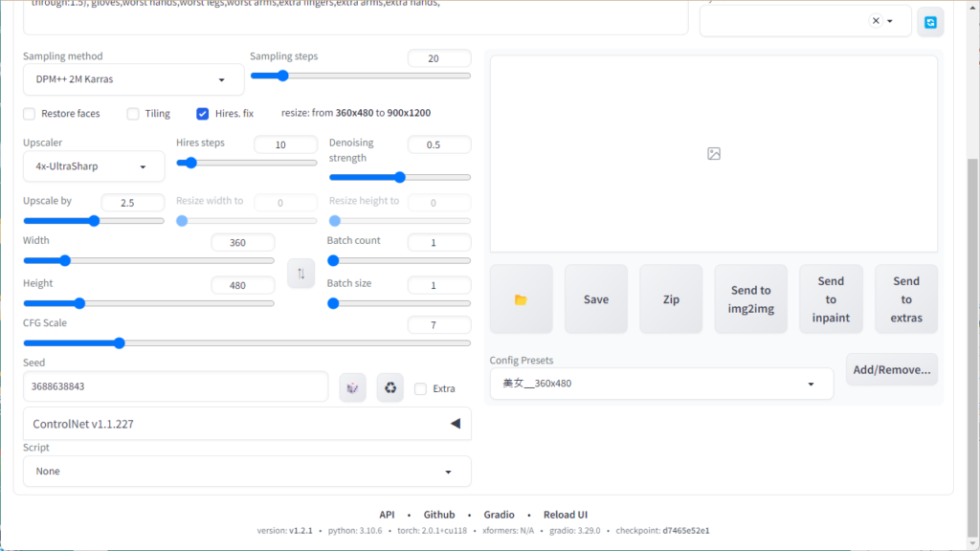Image resolution: width=980 pixels, height=551 pixels.
Task: Enable the Tiling checkbox
Action: (x=133, y=114)
